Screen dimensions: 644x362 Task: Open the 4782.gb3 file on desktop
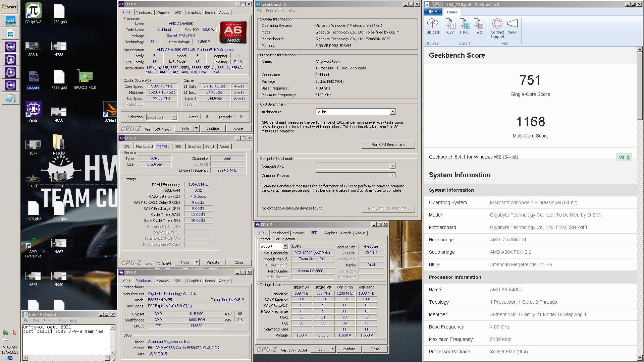tap(59, 13)
